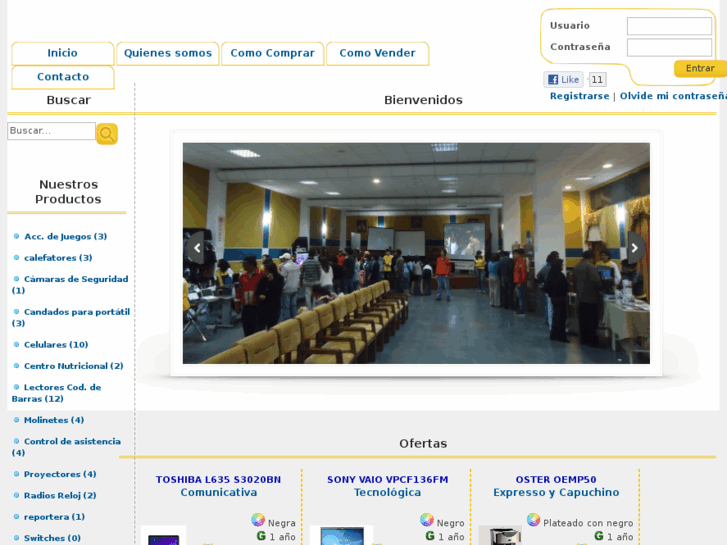Click the Entrar login button
Image resolution: width=727 pixels, height=545 pixels.
pyautogui.click(x=700, y=68)
